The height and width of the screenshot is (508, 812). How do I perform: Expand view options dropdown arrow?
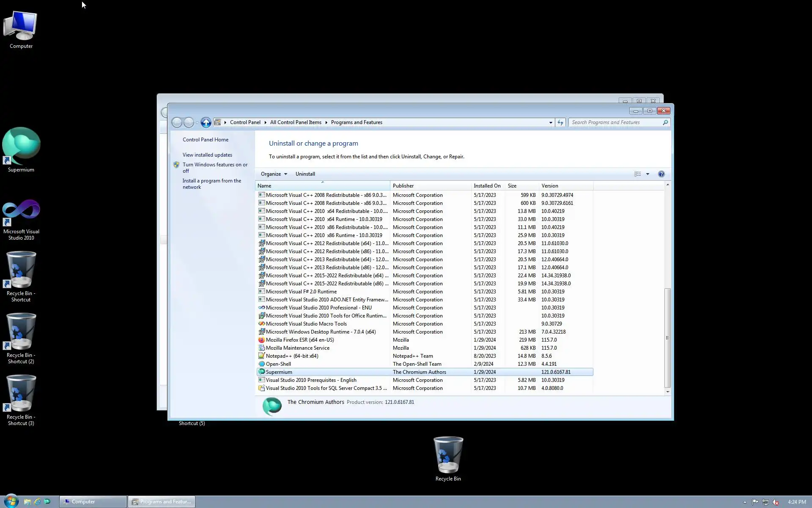coord(647,174)
